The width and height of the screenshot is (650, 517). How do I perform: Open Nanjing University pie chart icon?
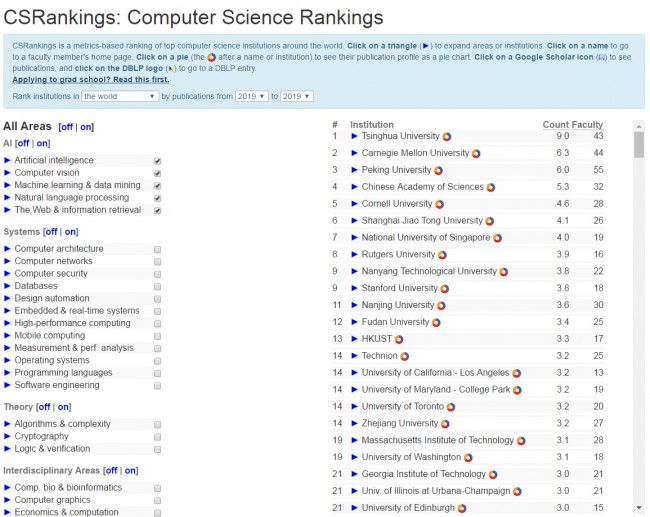pyautogui.click(x=441, y=306)
